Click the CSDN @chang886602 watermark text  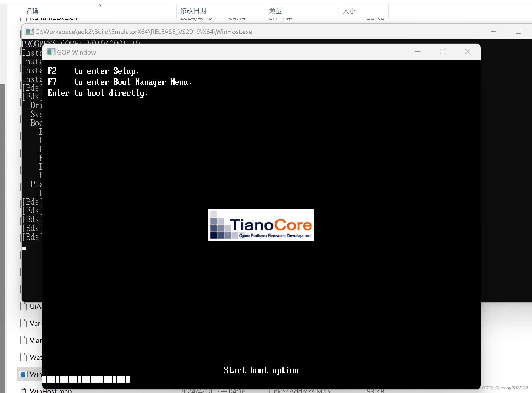click(505, 388)
